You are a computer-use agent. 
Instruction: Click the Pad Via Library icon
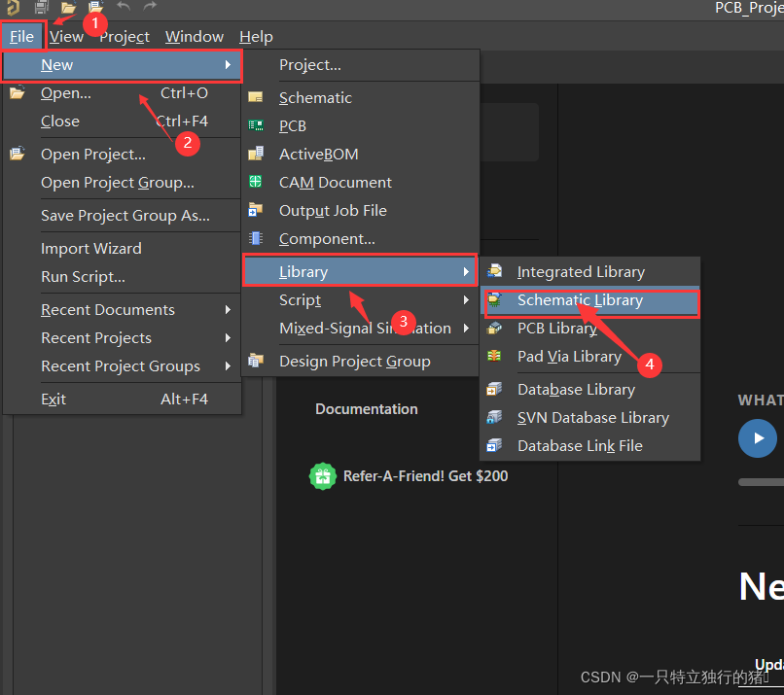click(x=494, y=356)
